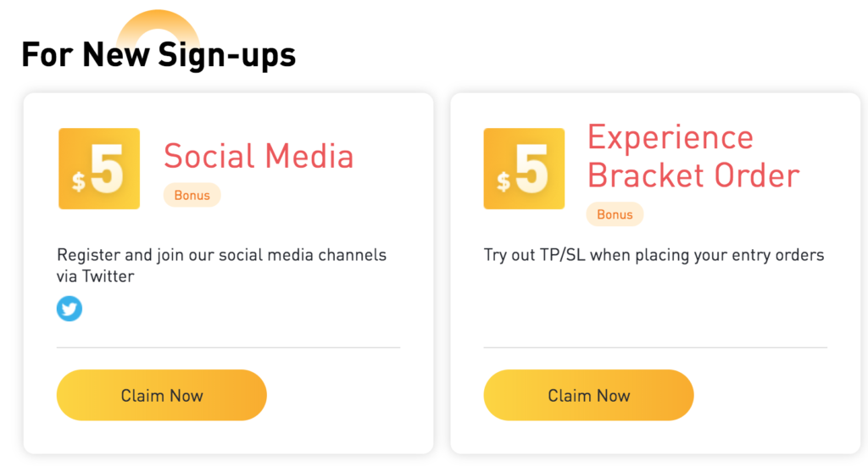Select the Bonus tag under Social Media
This screenshot has height=472, width=868.
coord(192,196)
